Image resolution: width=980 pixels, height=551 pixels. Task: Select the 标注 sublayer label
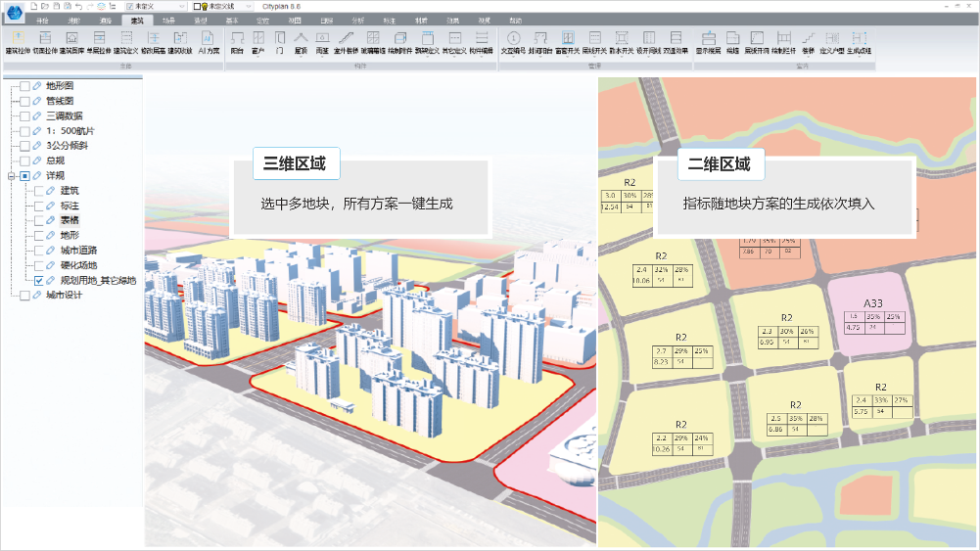(70, 206)
